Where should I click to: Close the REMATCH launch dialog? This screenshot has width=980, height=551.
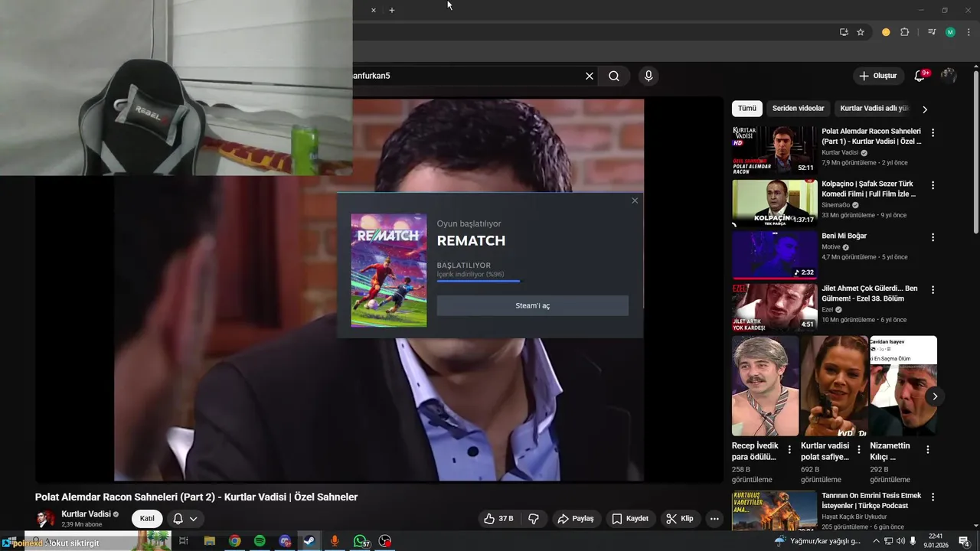(x=634, y=201)
